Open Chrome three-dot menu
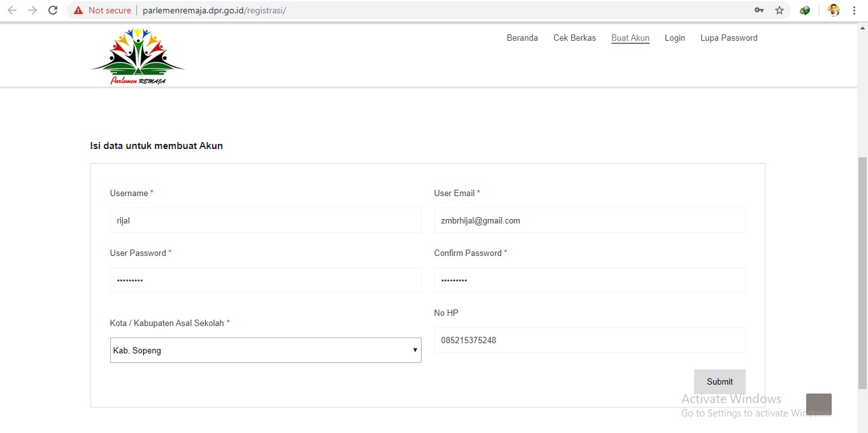This screenshot has height=433, width=868. [x=854, y=10]
